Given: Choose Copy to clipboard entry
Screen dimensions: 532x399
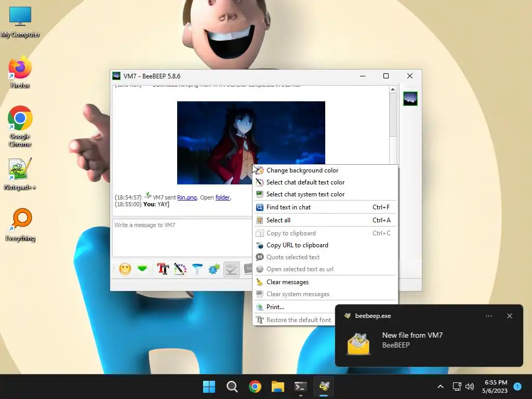Looking at the screenshot, I should (x=325, y=233).
